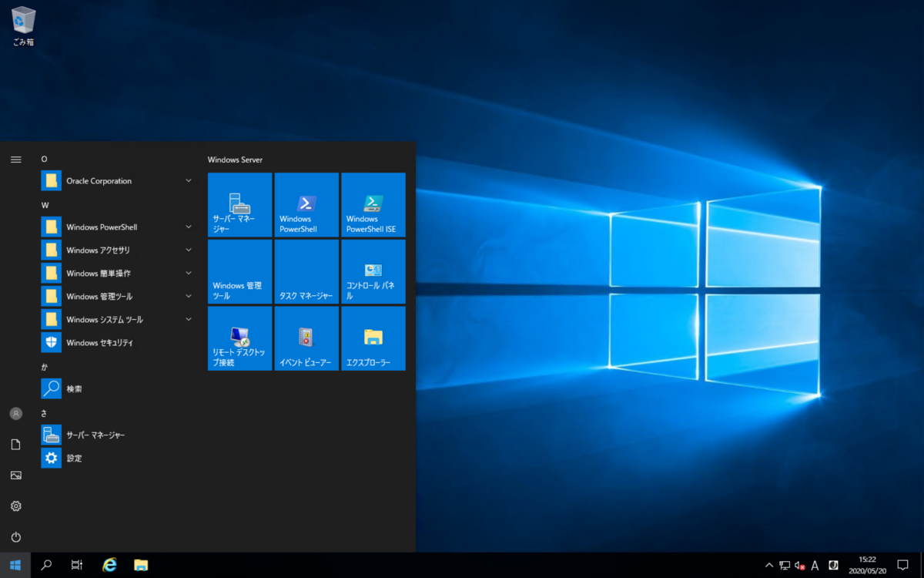This screenshot has width=924, height=578.
Task: Open the コントロール パネル tile
Action: point(373,271)
